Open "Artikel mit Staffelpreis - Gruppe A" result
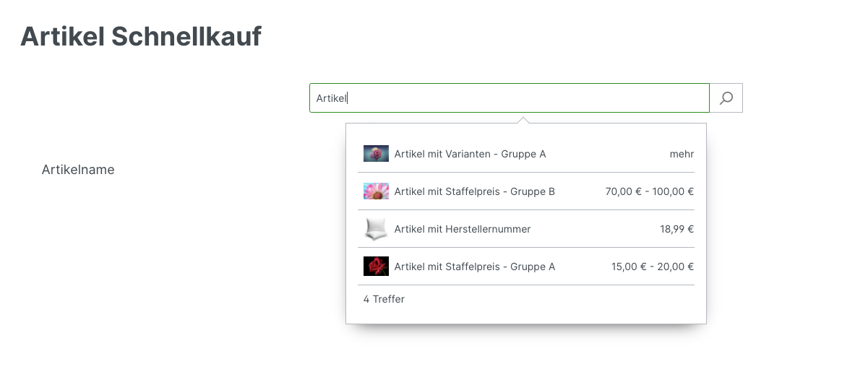Screen dimensions: 868x385 coord(474,267)
